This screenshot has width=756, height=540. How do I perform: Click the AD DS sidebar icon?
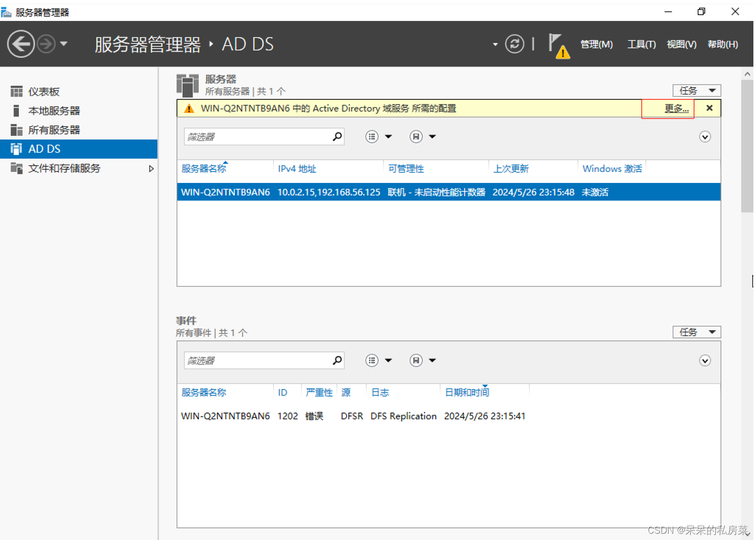pos(17,149)
